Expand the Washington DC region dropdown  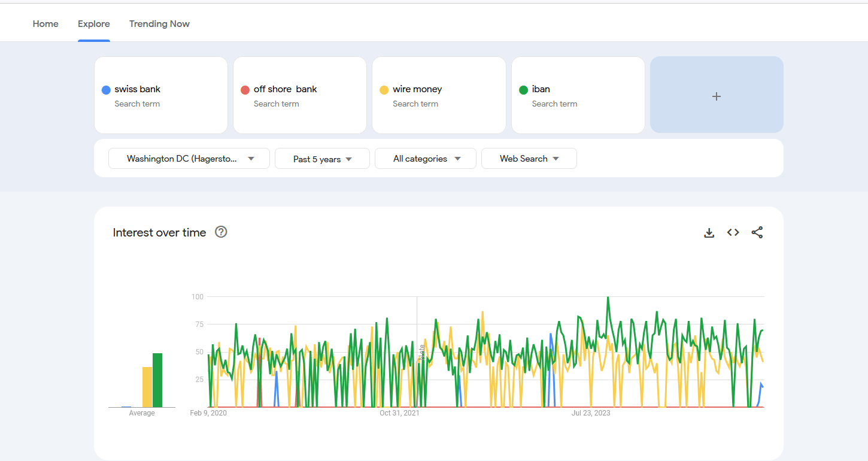tap(189, 159)
